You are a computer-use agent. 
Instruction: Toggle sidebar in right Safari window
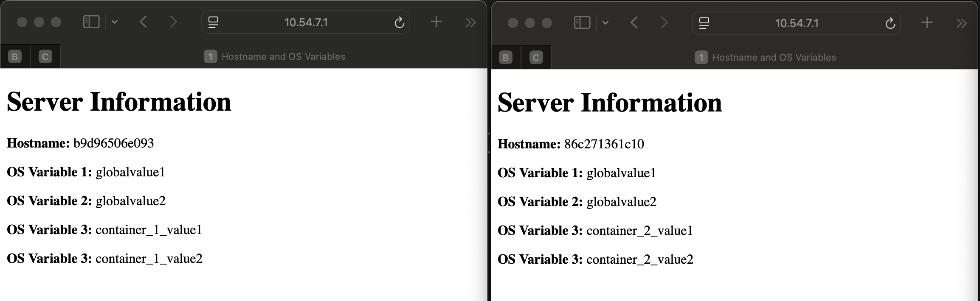click(x=582, y=23)
